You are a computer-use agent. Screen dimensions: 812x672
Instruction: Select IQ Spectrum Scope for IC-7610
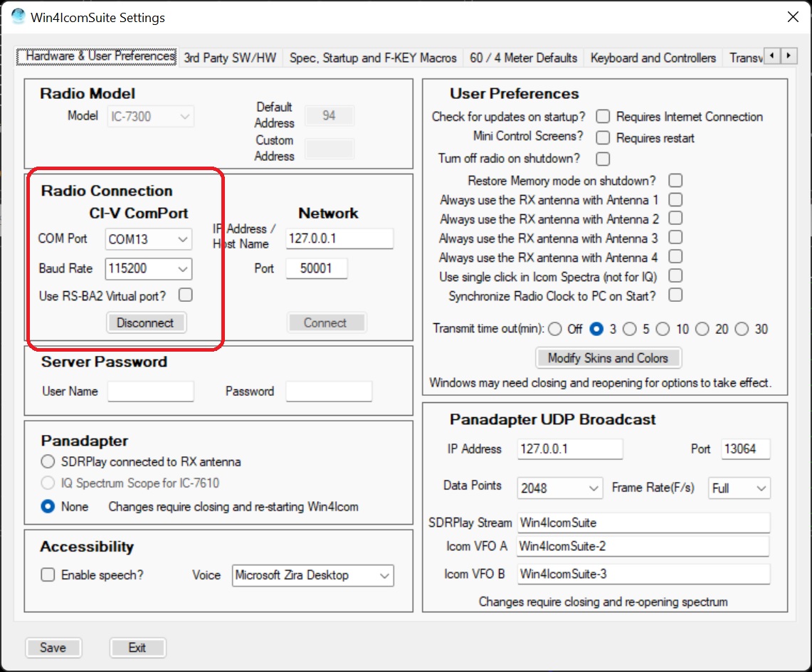click(x=48, y=483)
